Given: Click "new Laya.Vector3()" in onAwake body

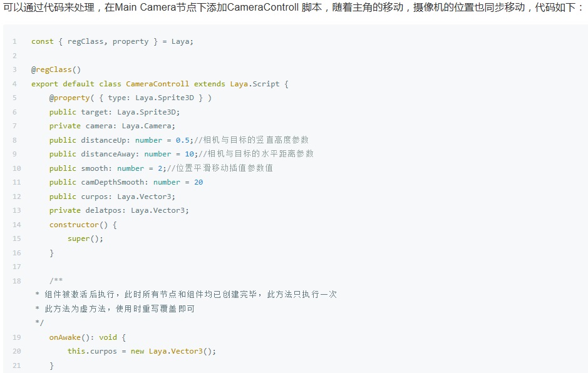Looking at the screenshot, I should [x=173, y=351].
